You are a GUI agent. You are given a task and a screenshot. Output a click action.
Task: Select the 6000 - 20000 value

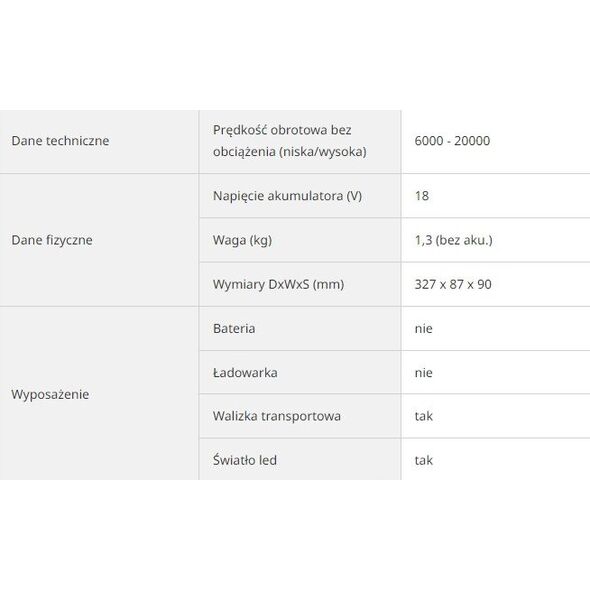coord(452,141)
